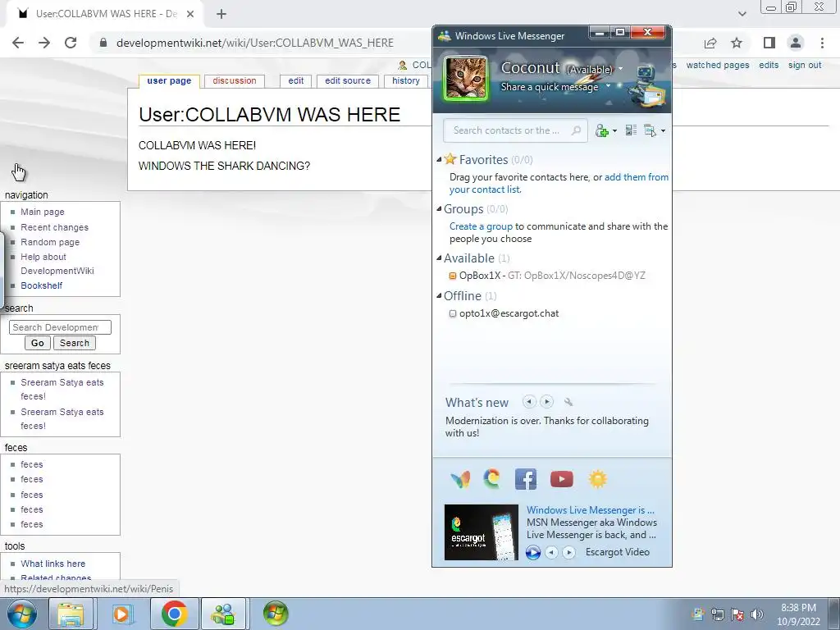Open the edit source tab
This screenshot has width=840, height=630.
coord(348,81)
